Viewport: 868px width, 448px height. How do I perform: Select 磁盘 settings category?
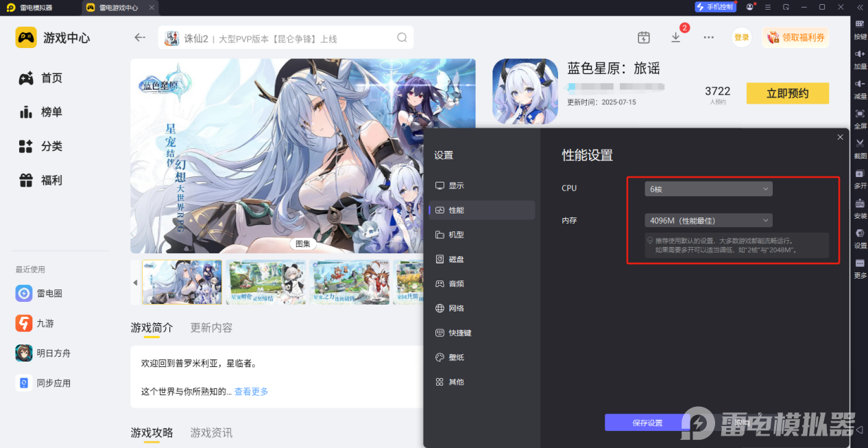tap(482, 259)
